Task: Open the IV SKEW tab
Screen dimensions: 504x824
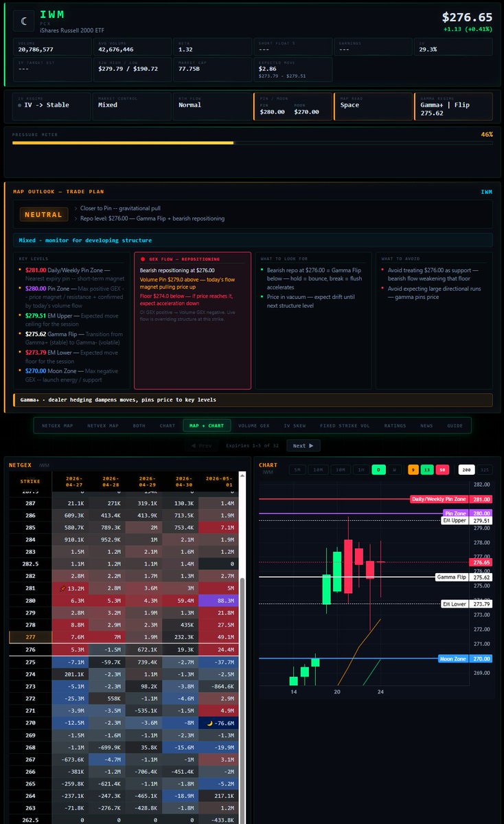Action: tap(295, 425)
